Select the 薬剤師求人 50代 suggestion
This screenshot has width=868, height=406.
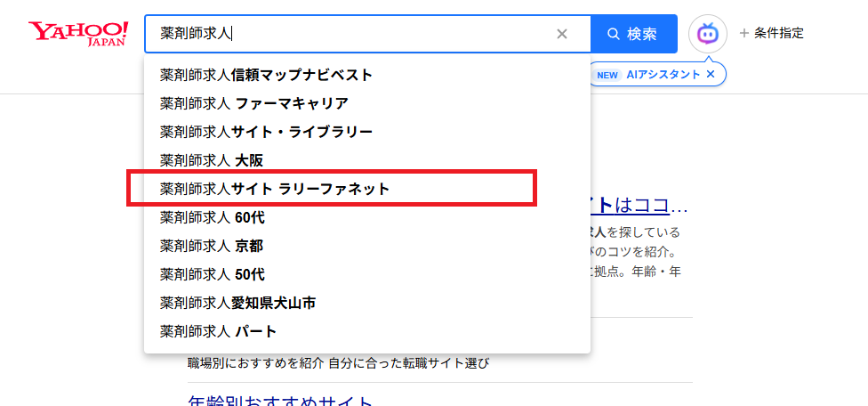[x=367, y=275]
